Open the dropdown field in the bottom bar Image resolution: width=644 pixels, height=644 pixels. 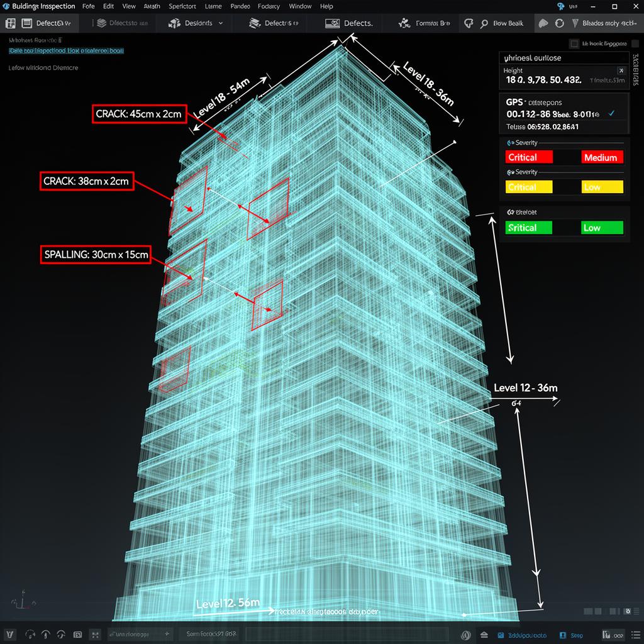[x=140, y=635]
